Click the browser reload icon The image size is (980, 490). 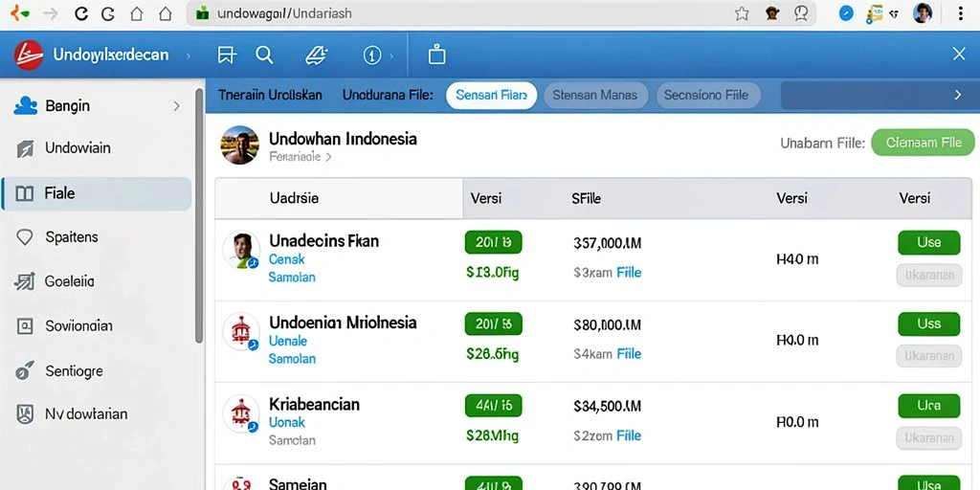[x=80, y=13]
